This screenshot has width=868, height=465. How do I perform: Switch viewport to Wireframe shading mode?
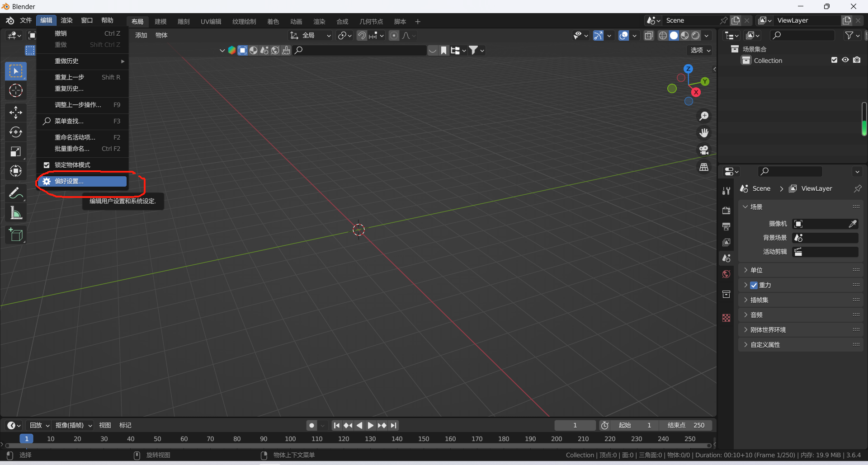(x=663, y=35)
